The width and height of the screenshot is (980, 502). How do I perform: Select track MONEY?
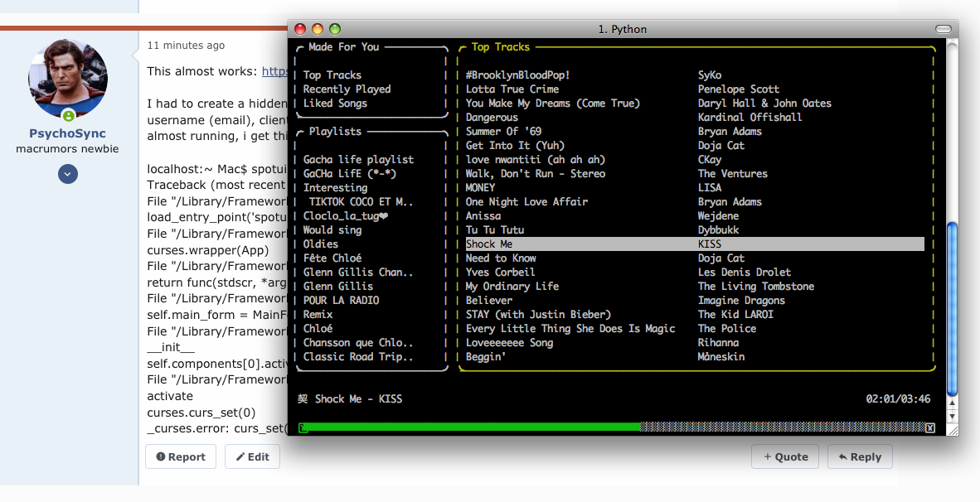(480, 187)
